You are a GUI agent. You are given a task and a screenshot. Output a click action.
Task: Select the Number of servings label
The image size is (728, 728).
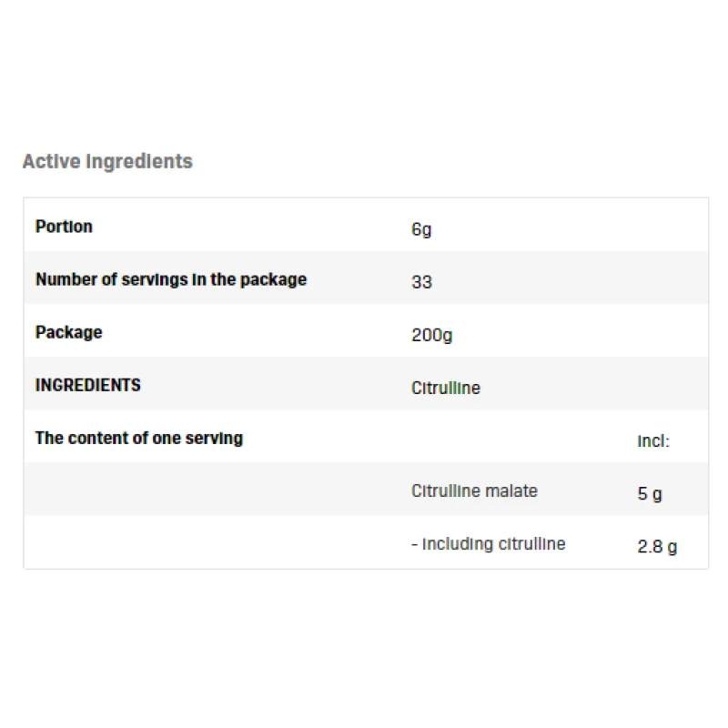point(171,279)
